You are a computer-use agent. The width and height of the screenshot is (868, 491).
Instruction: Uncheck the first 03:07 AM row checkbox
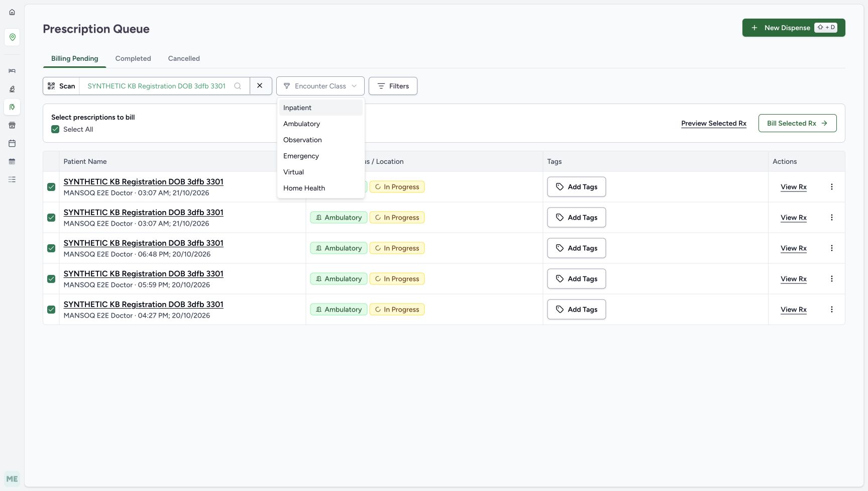pyautogui.click(x=51, y=187)
